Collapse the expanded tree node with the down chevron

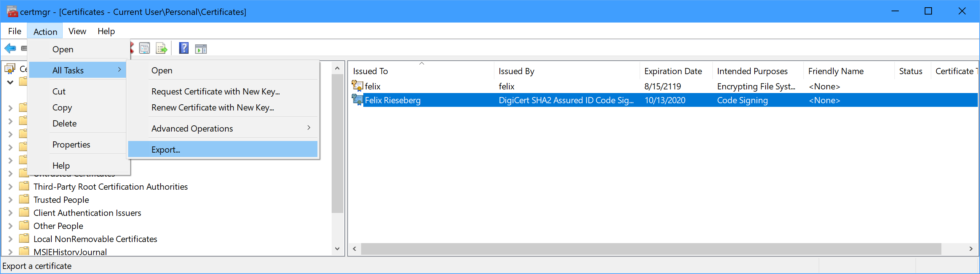(x=10, y=82)
